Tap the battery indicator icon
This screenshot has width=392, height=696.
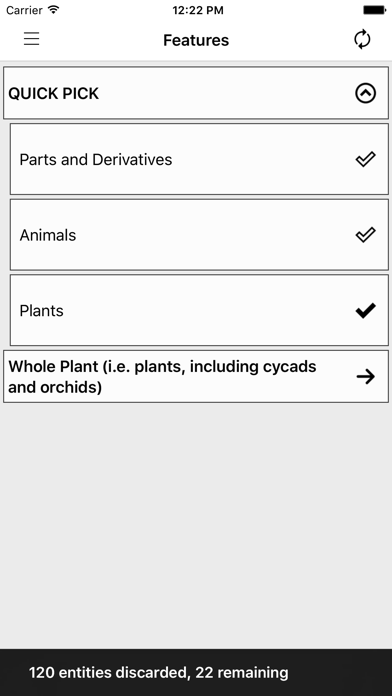click(x=375, y=10)
